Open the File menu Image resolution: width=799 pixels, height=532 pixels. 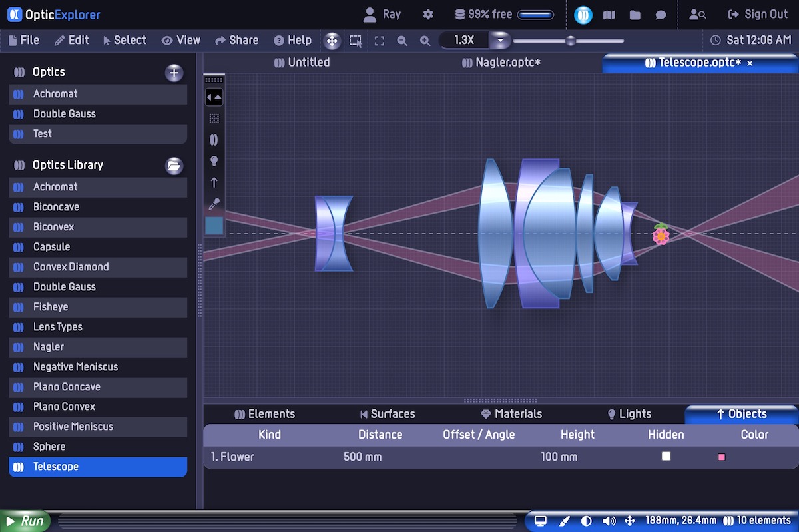tap(24, 40)
